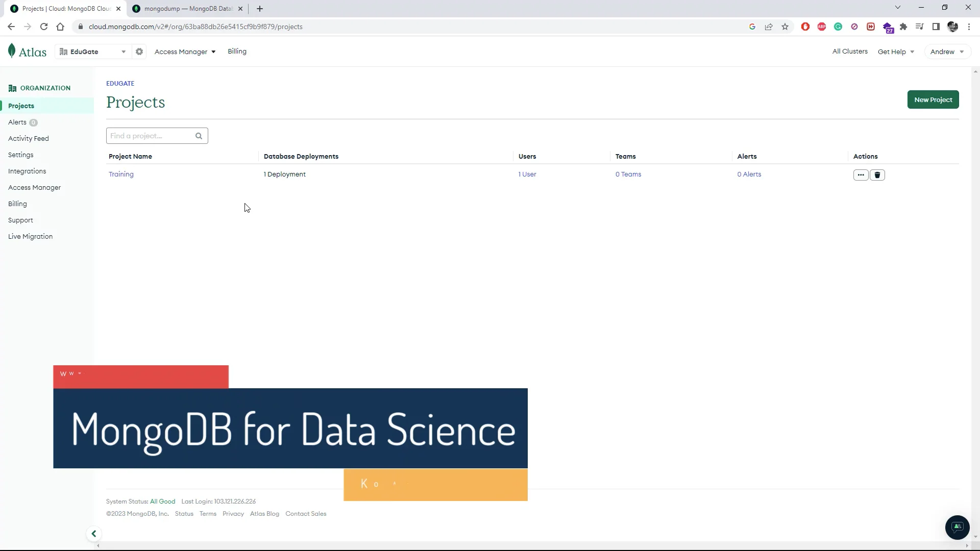Open the Training project link
This screenshot has width=980, height=551.
tap(121, 174)
